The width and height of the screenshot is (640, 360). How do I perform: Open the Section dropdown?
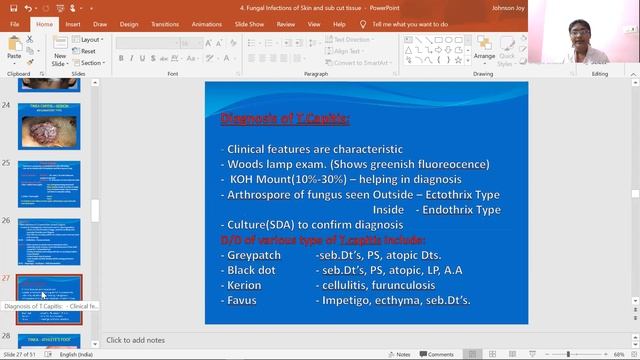[89, 63]
